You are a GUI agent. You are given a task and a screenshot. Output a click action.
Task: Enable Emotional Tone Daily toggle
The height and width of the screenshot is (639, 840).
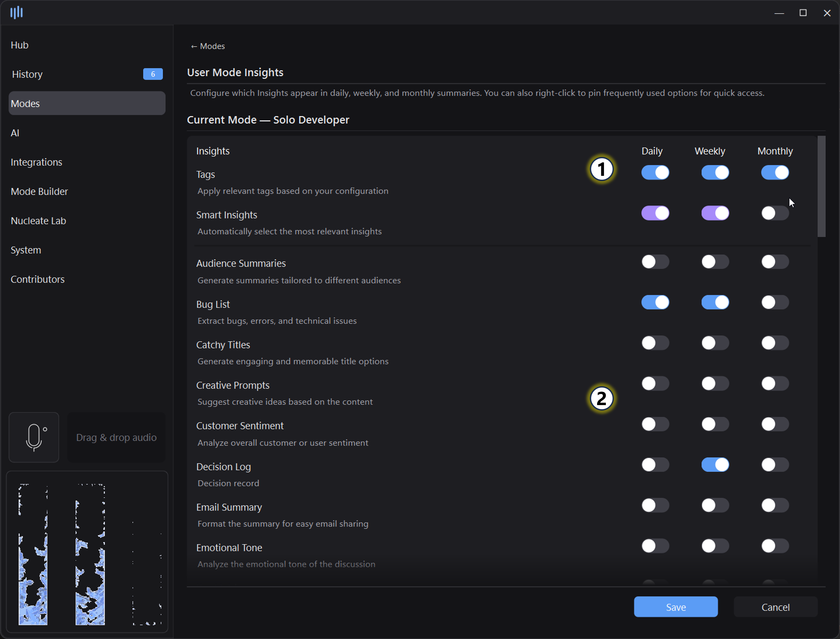tap(655, 546)
